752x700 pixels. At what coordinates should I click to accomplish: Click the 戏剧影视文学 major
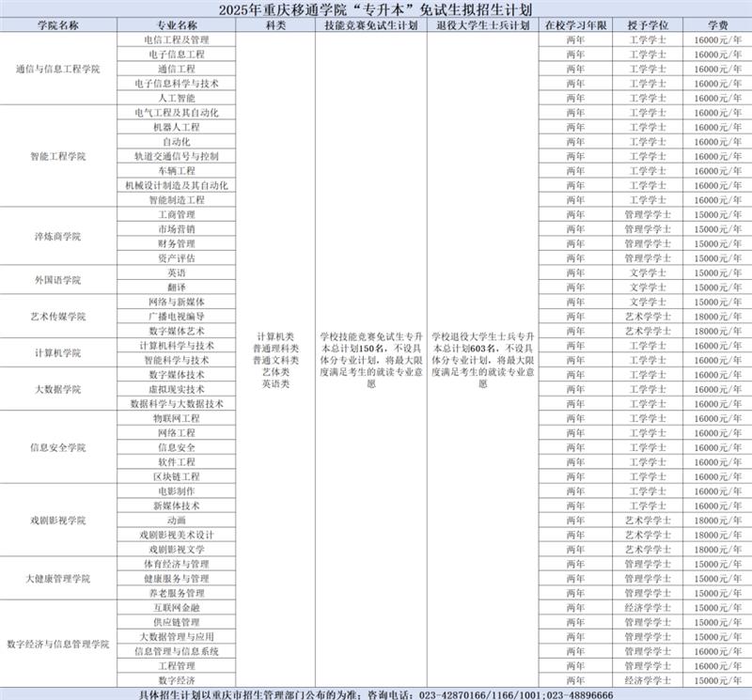(x=177, y=550)
